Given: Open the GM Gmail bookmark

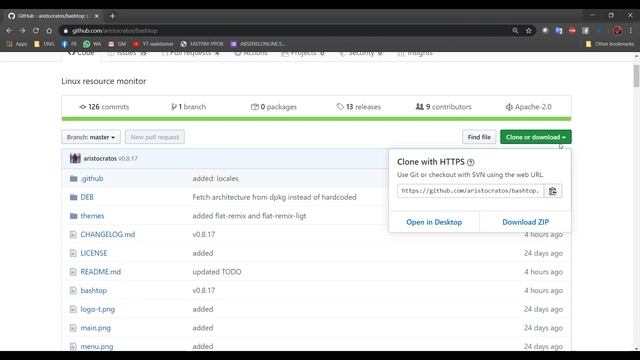Looking at the screenshot, I should (117, 44).
